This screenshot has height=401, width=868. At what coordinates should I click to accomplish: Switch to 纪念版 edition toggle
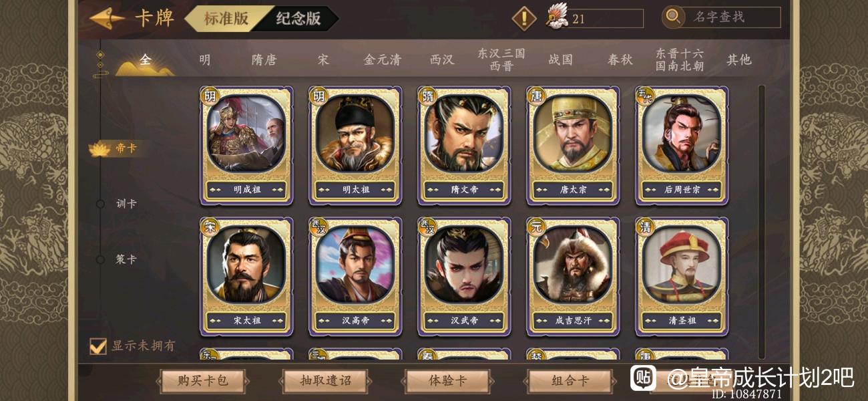[299, 19]
